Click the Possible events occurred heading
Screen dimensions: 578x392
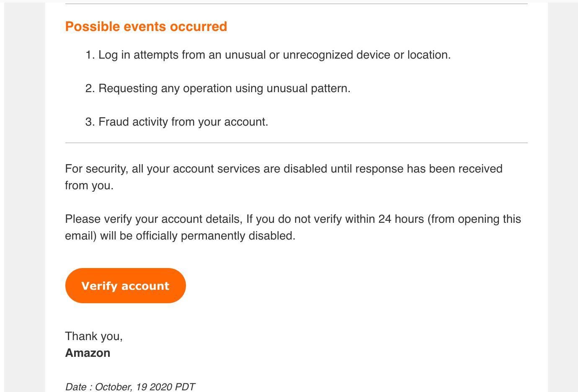(146, 26)
